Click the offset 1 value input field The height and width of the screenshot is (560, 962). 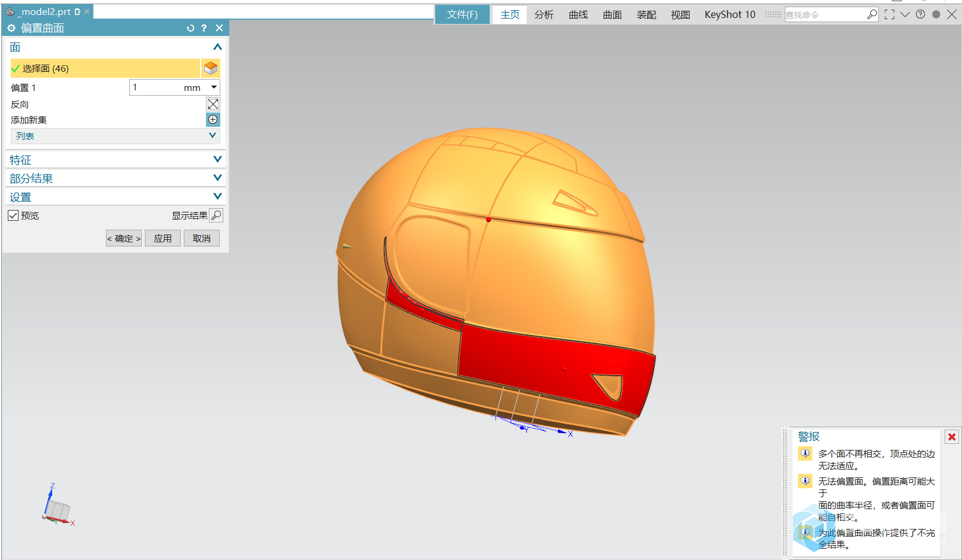pos(156,87)
